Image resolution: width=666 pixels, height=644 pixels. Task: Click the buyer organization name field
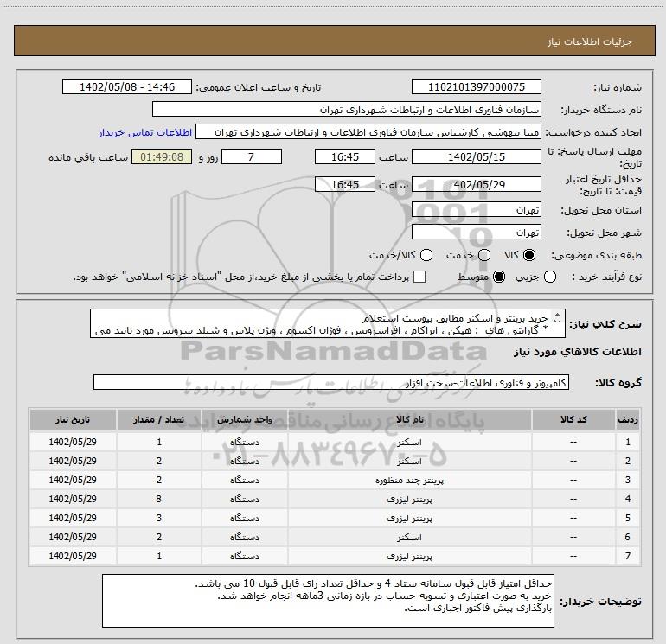click(x=347, y=110)
